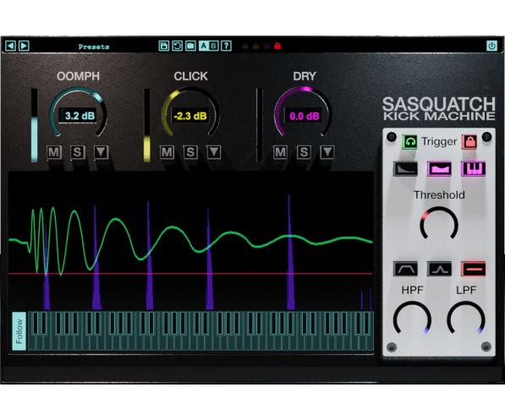Select the MIDI keyboard trigger mode icon

point(473,169)
